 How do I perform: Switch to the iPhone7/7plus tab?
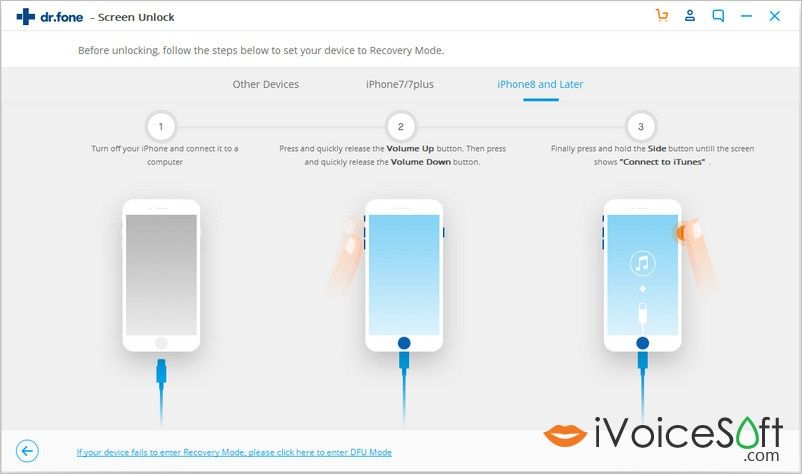point(399,84)
